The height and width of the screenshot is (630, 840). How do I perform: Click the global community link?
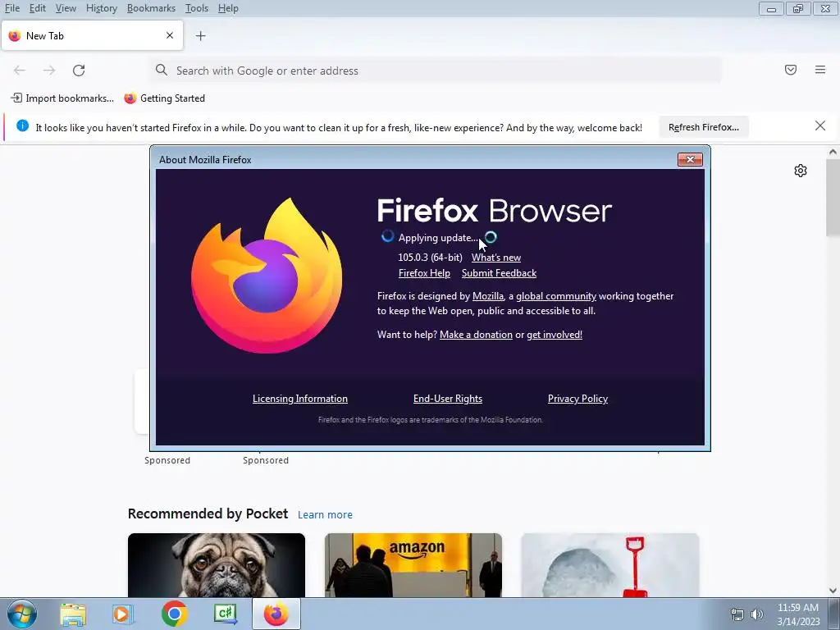(x=556, y=296)
